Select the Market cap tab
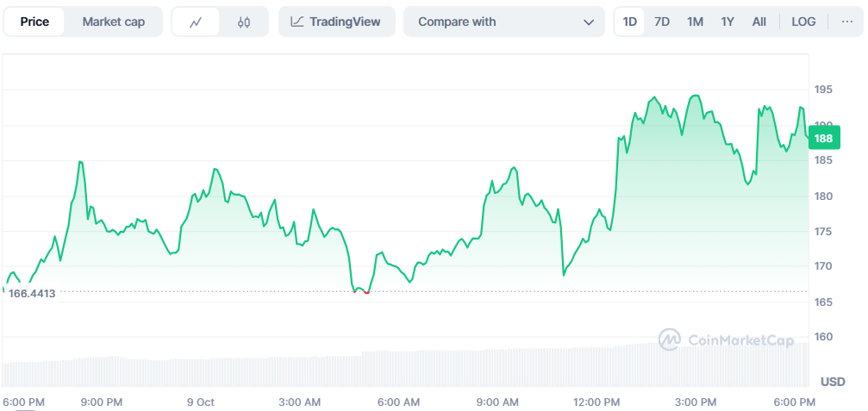Image resolution: width=868 pixels, height=411 pixels. (113, 22)
